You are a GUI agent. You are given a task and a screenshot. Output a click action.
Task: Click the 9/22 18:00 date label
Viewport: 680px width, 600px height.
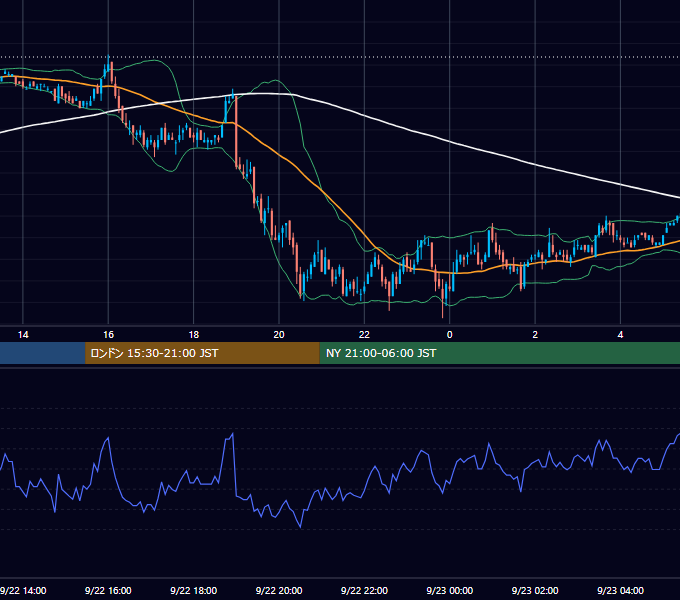pos(193,590)
